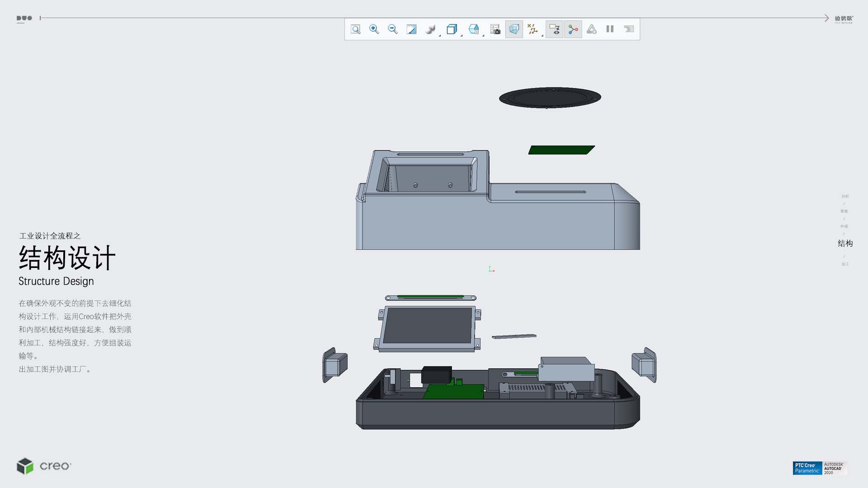Click the Repaint screen icon

[x=411, y=29]
